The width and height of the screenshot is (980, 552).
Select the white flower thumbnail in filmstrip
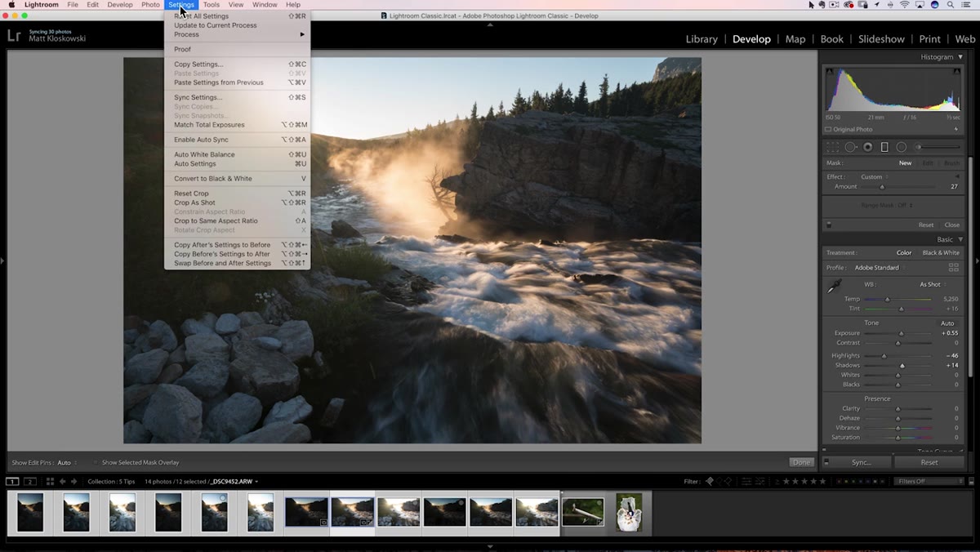pos(629,512)
